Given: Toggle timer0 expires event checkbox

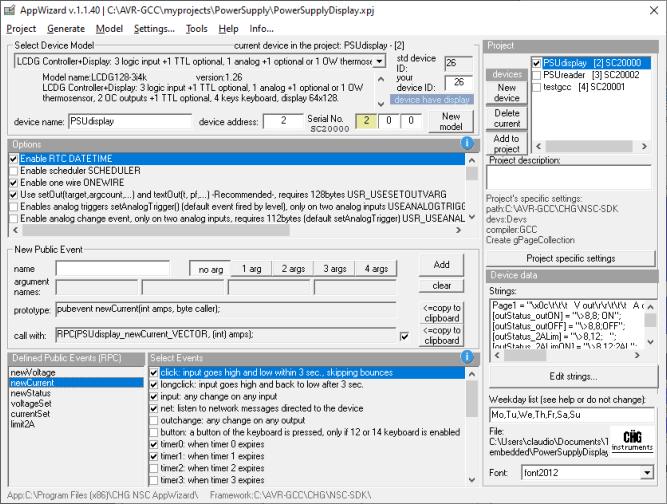Looking at the screenshot, I should click(x=154, y=444).
